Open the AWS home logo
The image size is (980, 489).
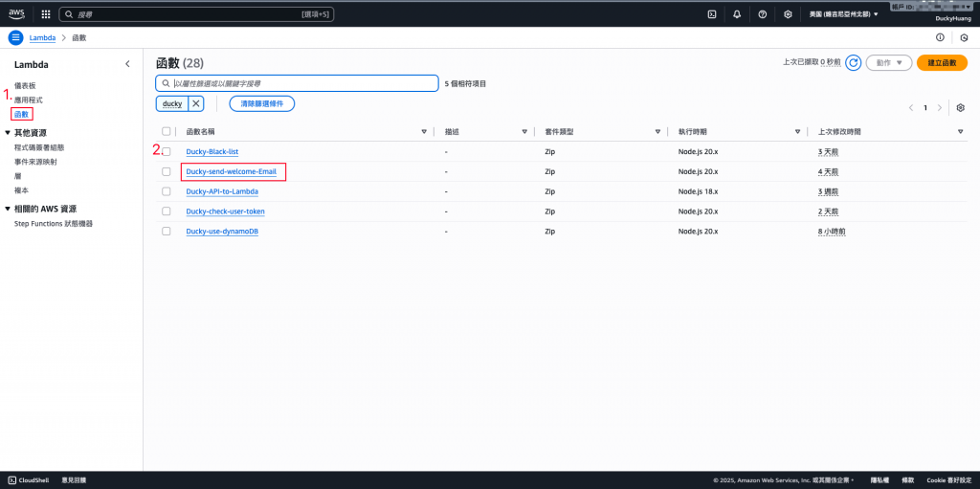coord(16,13)
